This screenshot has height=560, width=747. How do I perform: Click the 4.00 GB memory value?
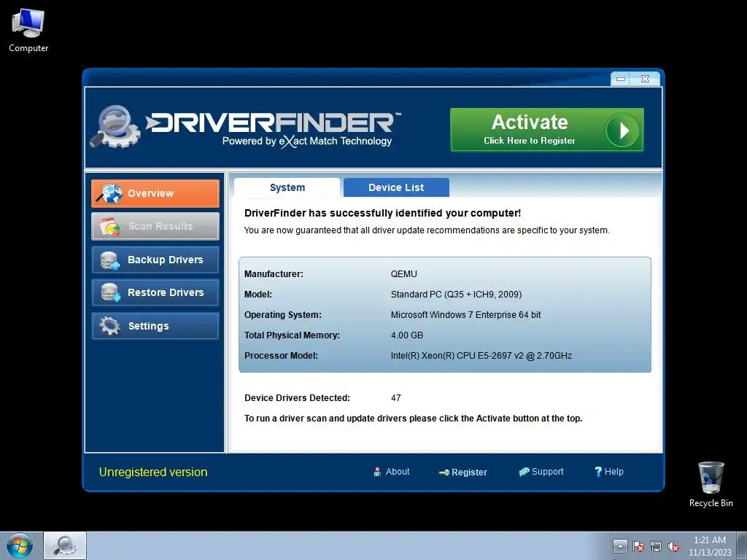coord(407,335)
